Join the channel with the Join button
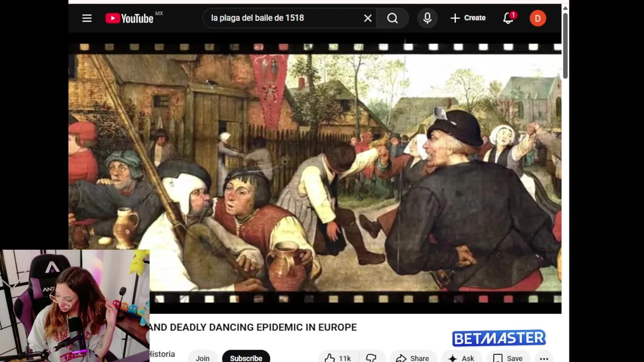The height and width of the screenshot is (362, 644). pyautogui.click(x=203, y=358)
